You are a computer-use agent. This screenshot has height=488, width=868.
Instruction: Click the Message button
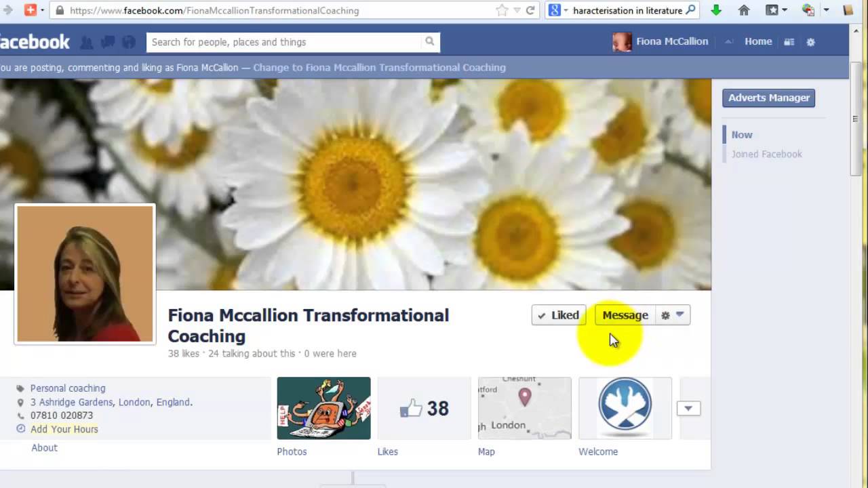click(625, 315)
